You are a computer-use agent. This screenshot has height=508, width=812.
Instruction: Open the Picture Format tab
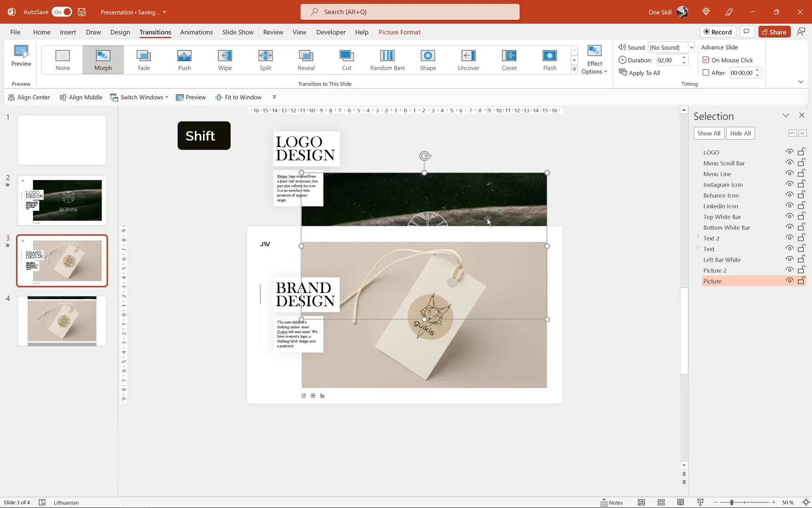pos(399,32)
